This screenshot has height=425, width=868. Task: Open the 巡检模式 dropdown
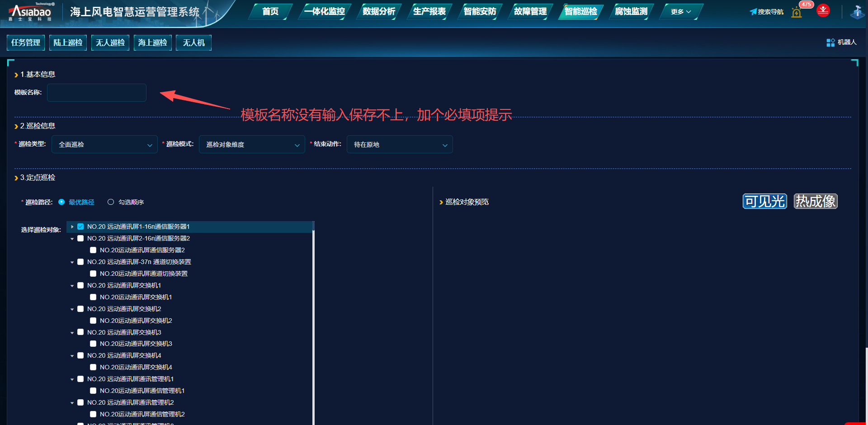[x=252, y=145]
